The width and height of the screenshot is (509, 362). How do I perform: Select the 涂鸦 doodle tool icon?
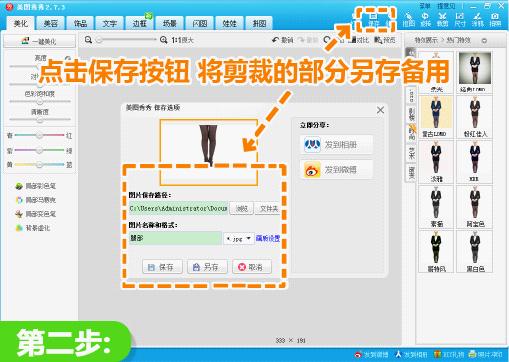(x=477, y=19)
